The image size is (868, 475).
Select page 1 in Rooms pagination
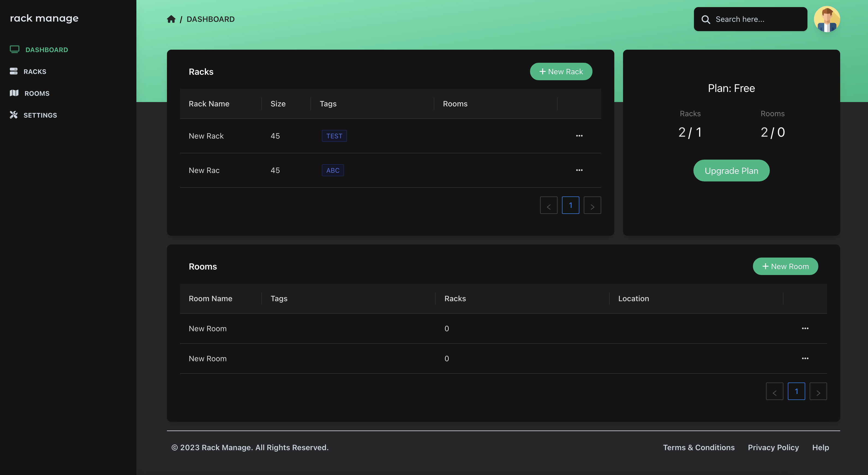(x=796, y=392)
